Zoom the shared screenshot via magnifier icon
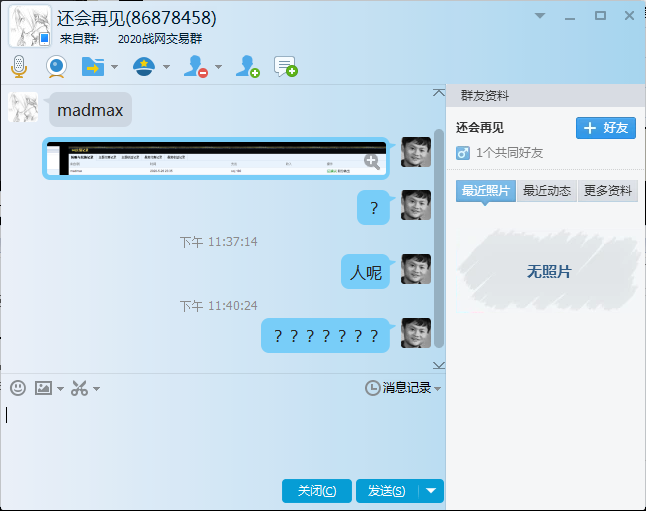Screen dimensions: 646x511 (x=372, y=160)
